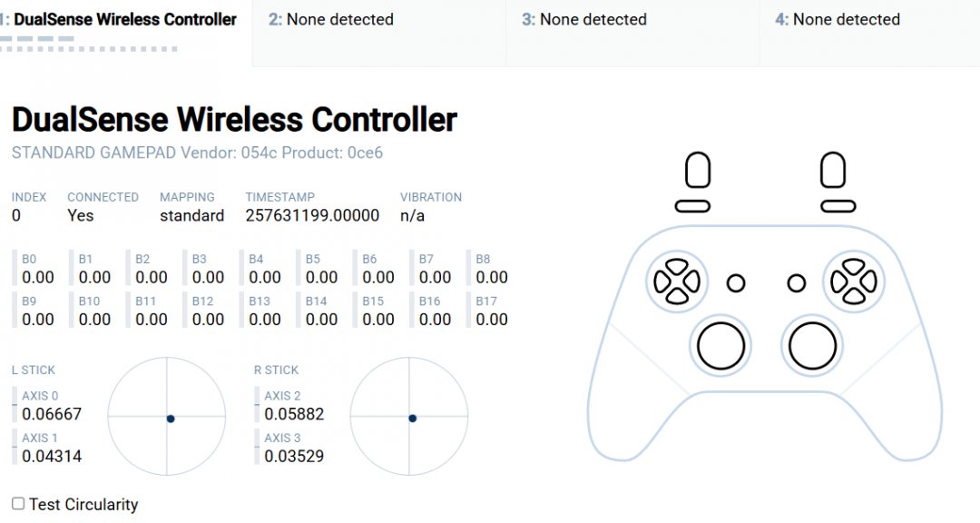Click the left bumper on controller diagram
980x523 pixels.
point(693,206)
